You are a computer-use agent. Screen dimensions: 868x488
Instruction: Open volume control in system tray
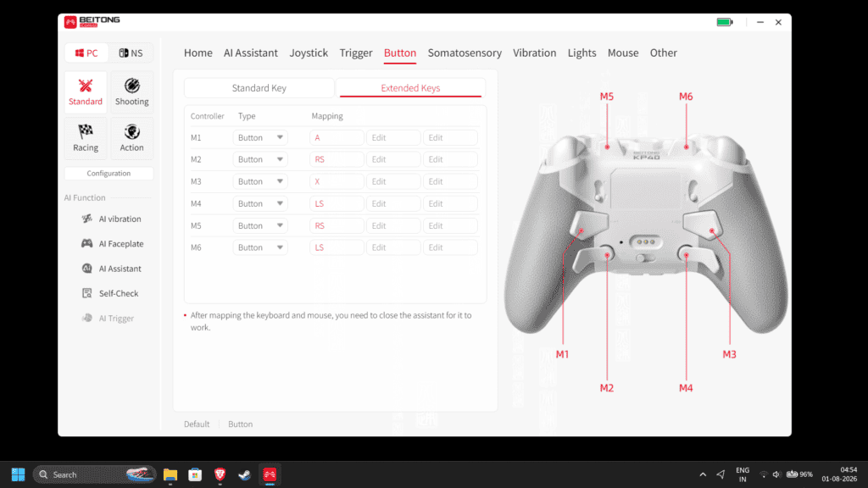tap(776, 474)
